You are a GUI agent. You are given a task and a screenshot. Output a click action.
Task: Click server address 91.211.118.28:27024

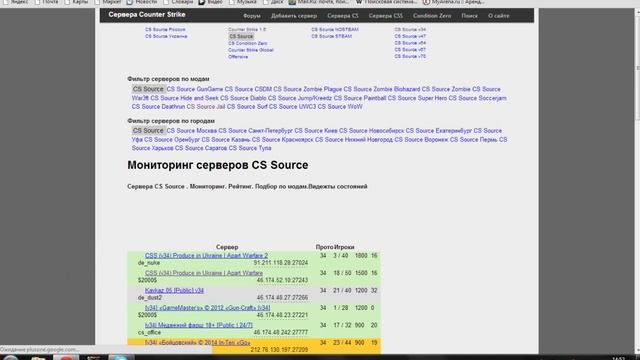[281, 263]
